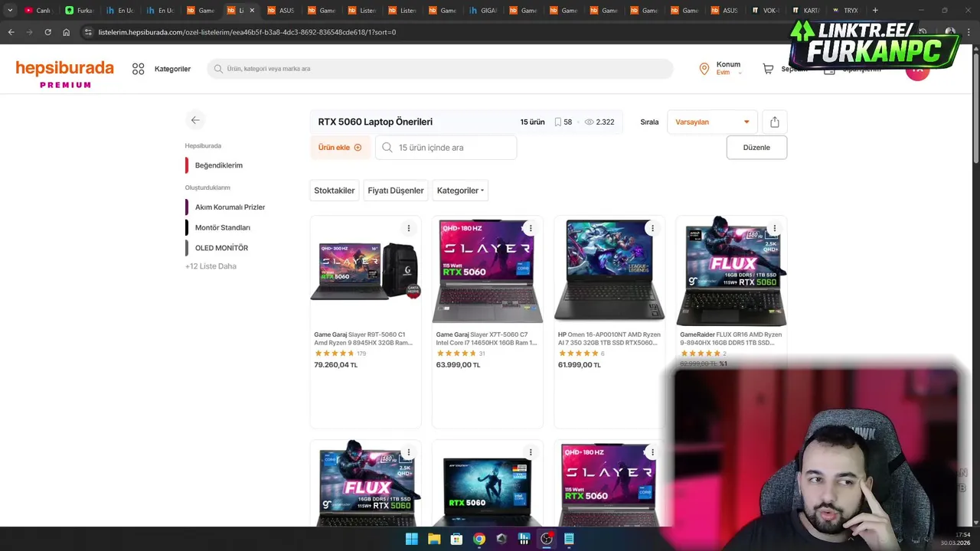The width and height of the screenshot is (980, 551).
Task: Switch to the KARTA browser tab
Action: (x=806, y=11)
